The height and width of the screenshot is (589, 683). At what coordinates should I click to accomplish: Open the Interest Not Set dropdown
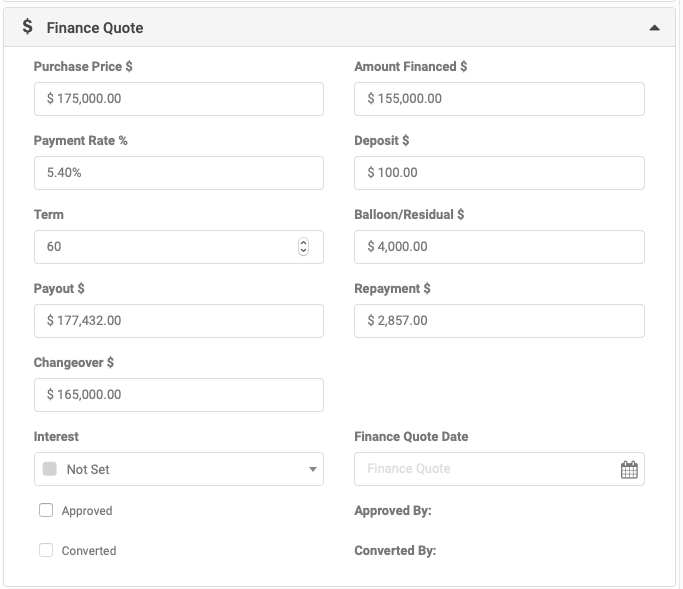click(179, 469)
